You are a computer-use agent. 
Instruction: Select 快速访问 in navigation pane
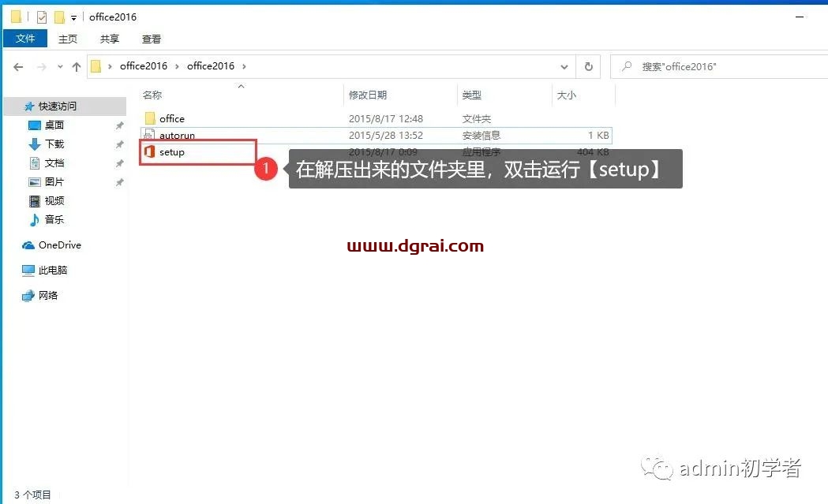point(57,106)
